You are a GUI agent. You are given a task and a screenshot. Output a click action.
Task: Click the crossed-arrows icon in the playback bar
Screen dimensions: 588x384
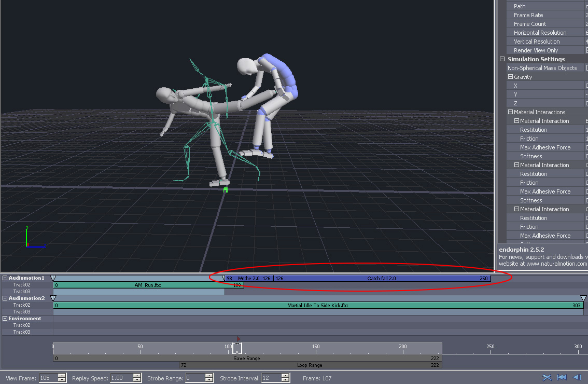pos(547,378)
